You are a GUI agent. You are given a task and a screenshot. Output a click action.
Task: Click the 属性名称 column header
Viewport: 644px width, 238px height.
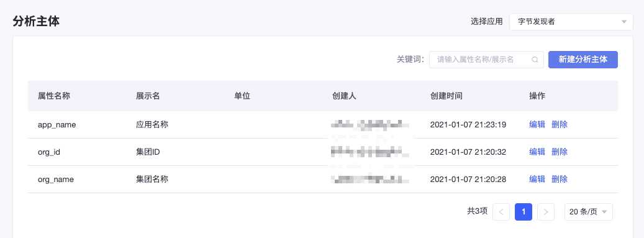[54, 96]
